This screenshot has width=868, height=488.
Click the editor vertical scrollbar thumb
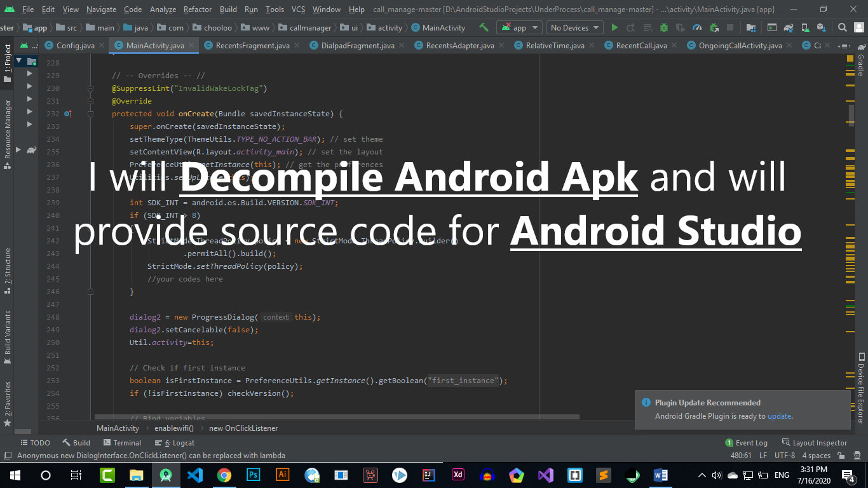point(851,115)
